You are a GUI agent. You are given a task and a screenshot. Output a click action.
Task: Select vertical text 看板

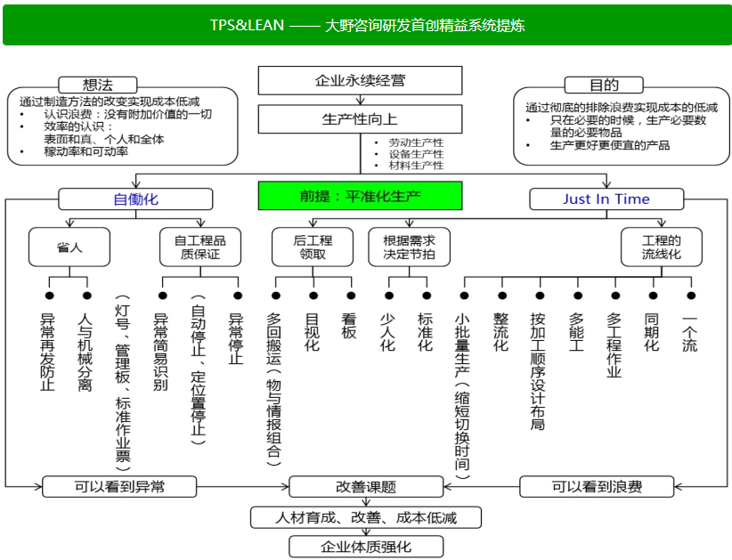(349, 326)
